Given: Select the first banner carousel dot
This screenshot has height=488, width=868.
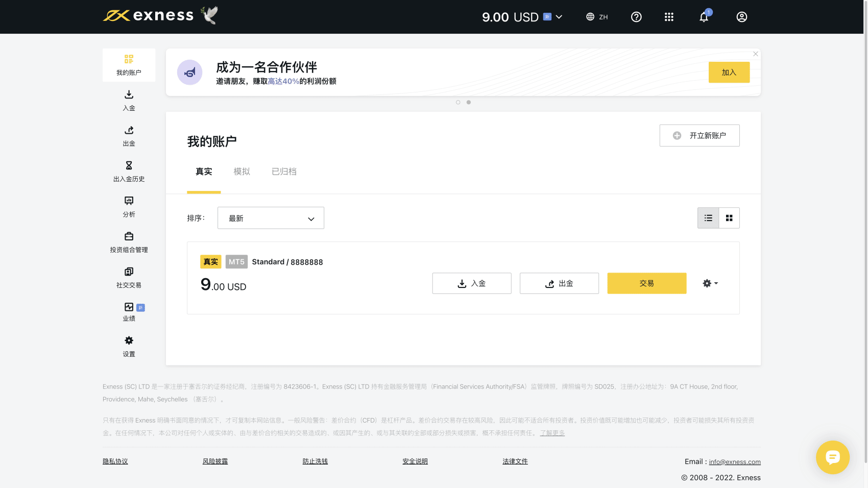Looking at the screenshot, I should coord(458,102).
